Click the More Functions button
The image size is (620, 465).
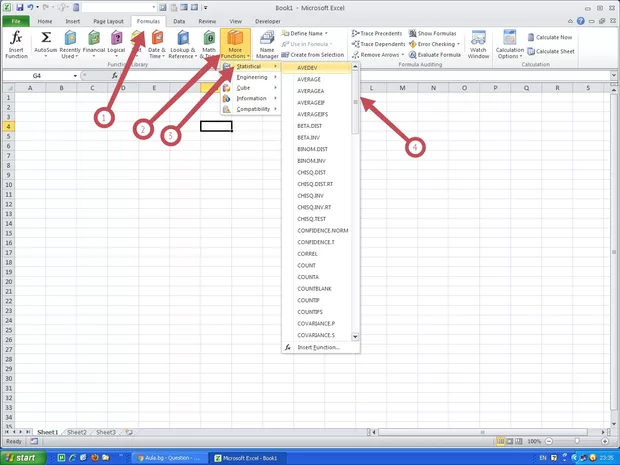tap(235, 43)
